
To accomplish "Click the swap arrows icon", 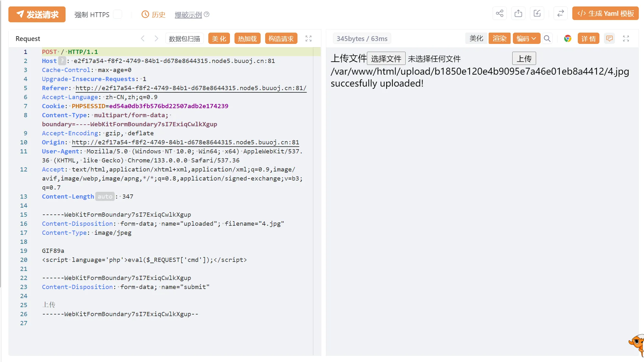I will click(561, 14).
